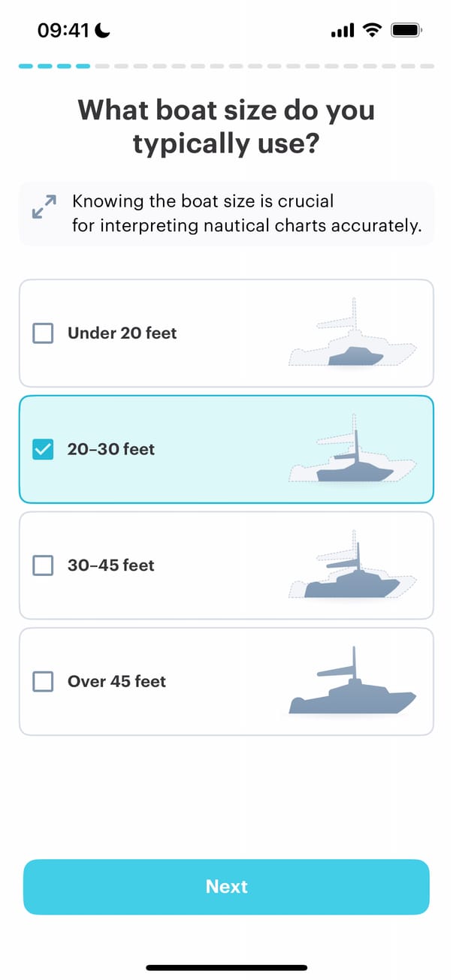Image resolution: width=453 pixels, height=980 pixels.
Task: Check the Under 20 feet checkbox
Action: [44, 333]
